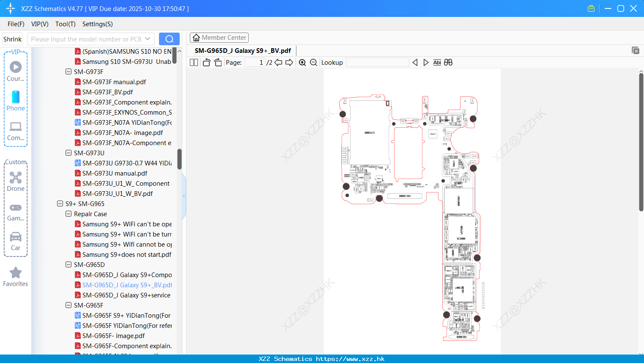Open SM-G973U manual.pdf
Viewport: 644px width, 363px height.
(115, 173)
